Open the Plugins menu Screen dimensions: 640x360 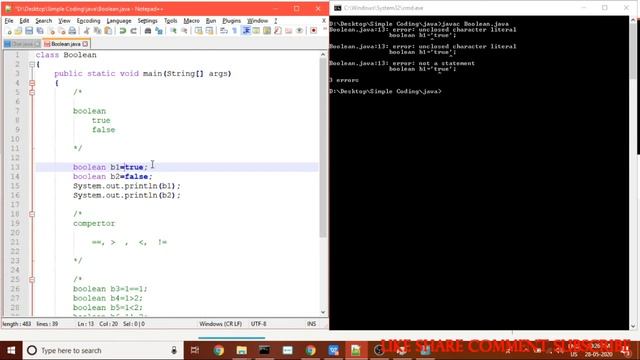coord(231,21)
